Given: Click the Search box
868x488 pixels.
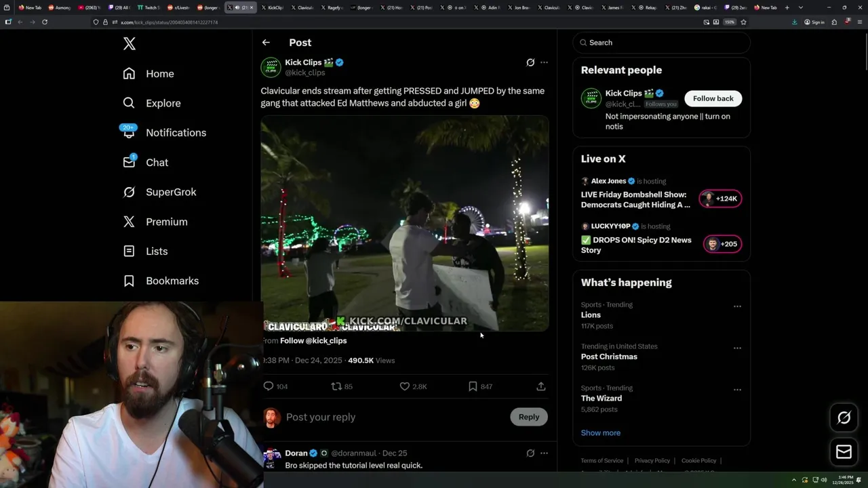Looking at the screenshot, I should click(x=662, y=43).
